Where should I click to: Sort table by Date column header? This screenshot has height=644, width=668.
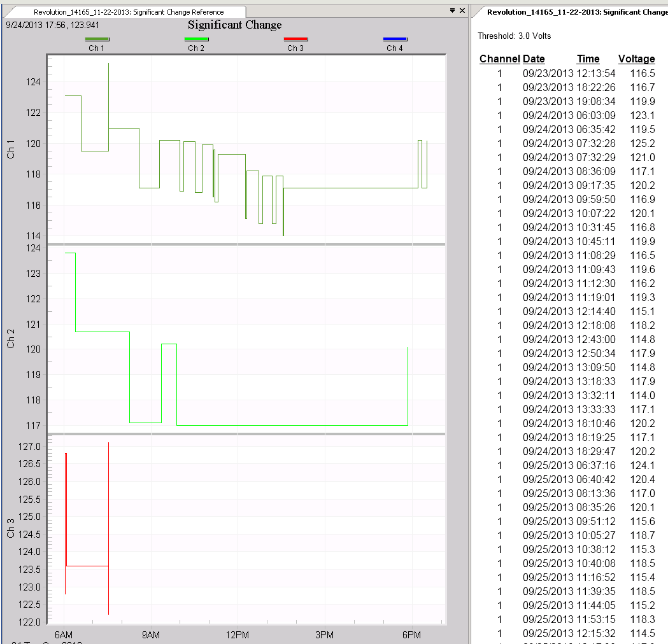click(534, 59)
